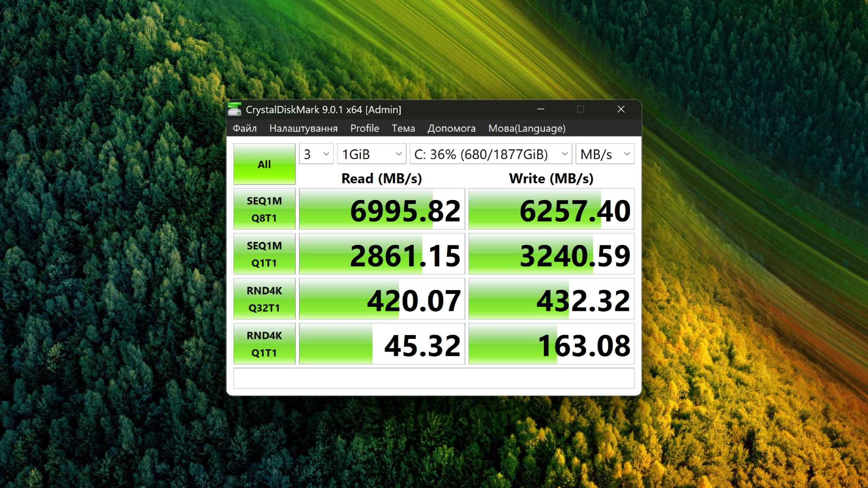Select the 45.32 read result
Screen dimensions: 868x488
pos(382,344)
